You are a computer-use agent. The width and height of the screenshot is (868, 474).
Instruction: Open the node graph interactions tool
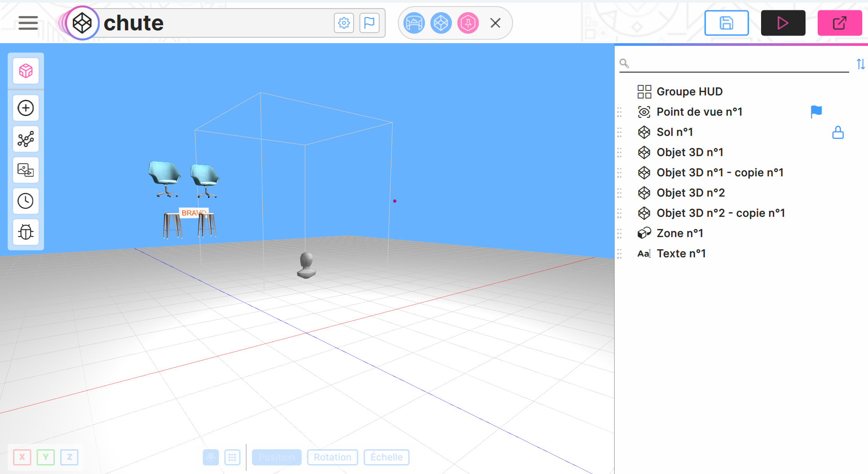26,139
